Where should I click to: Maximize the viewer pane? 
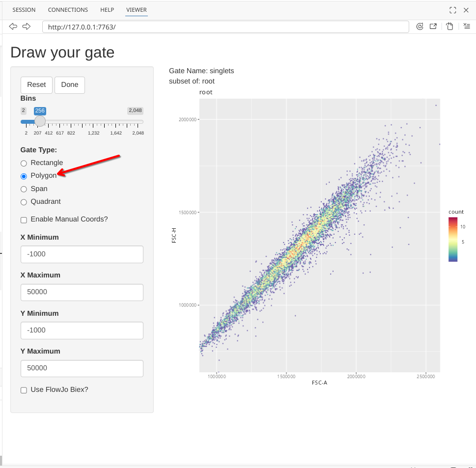tap(453, 10)
